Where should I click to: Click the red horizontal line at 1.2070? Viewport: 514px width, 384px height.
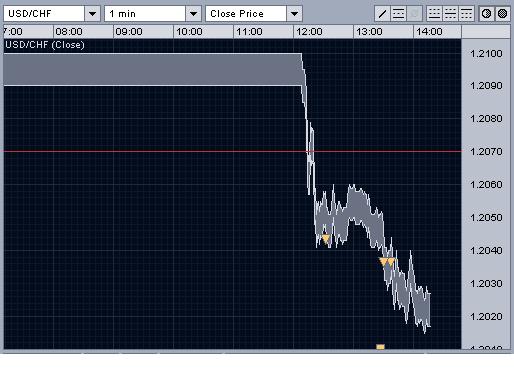(x=233, y=151)
